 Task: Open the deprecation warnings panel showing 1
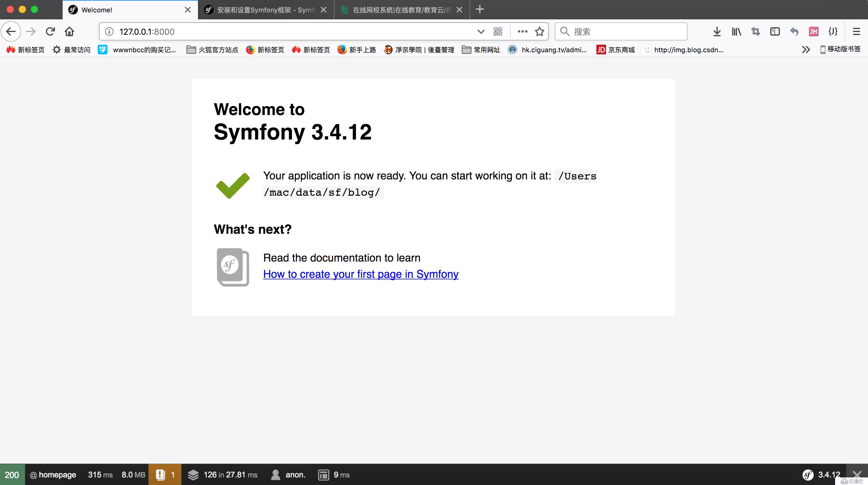[165, 474]
